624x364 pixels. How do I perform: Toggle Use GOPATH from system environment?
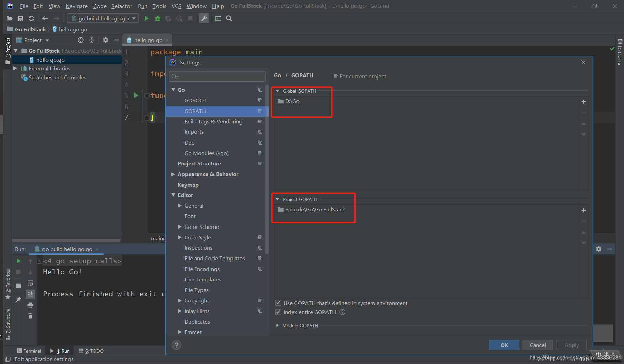(278, 303)
